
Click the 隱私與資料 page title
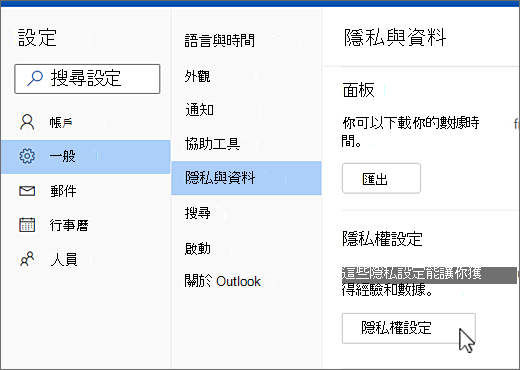coord(395,37)
